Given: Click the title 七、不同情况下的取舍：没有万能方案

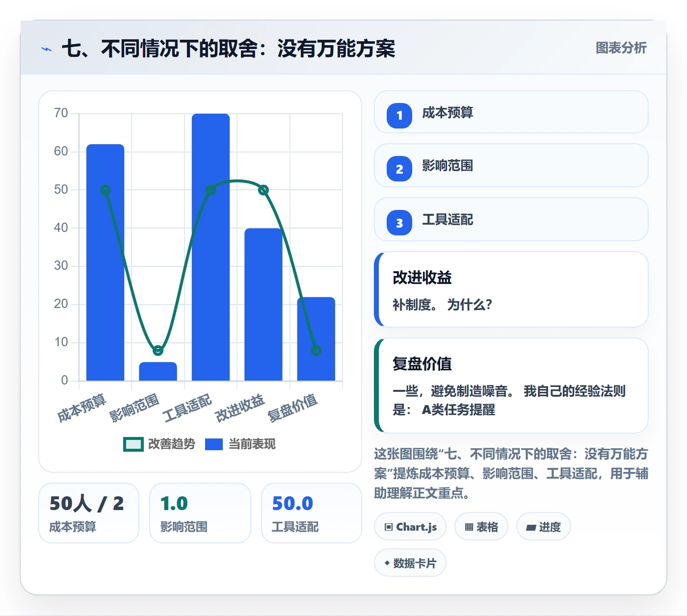Looking at the screenshot, I should coord(229,49).
